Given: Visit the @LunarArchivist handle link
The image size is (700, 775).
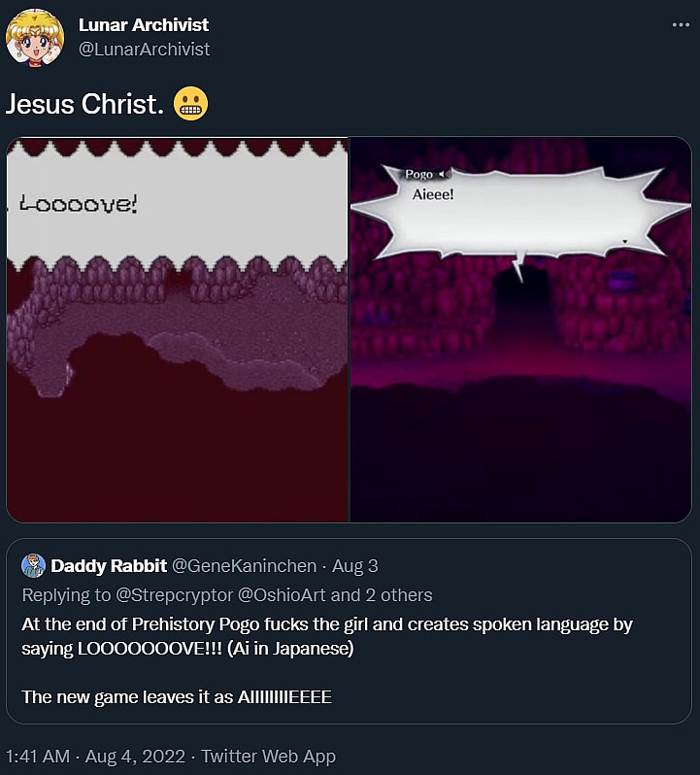Looking at the screenshot, I should [144, 49].
